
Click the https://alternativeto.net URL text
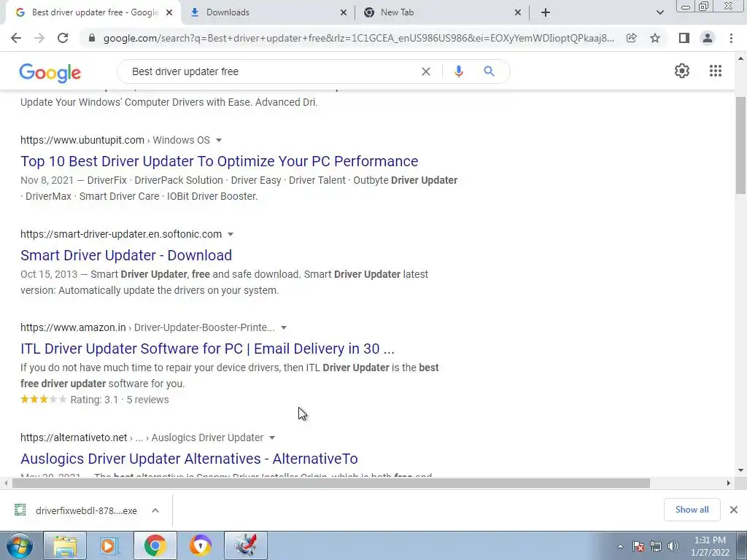(x=74, y=437)
